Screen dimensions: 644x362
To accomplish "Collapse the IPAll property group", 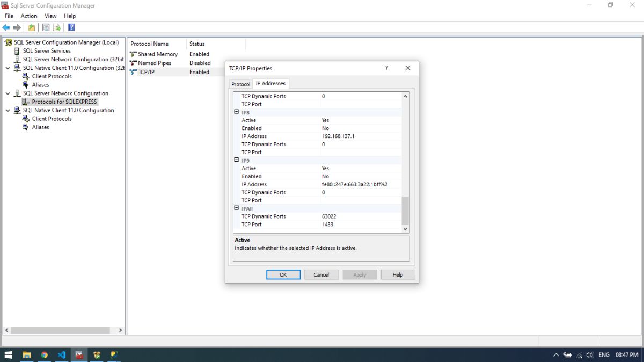I will [x=236, y=208].
